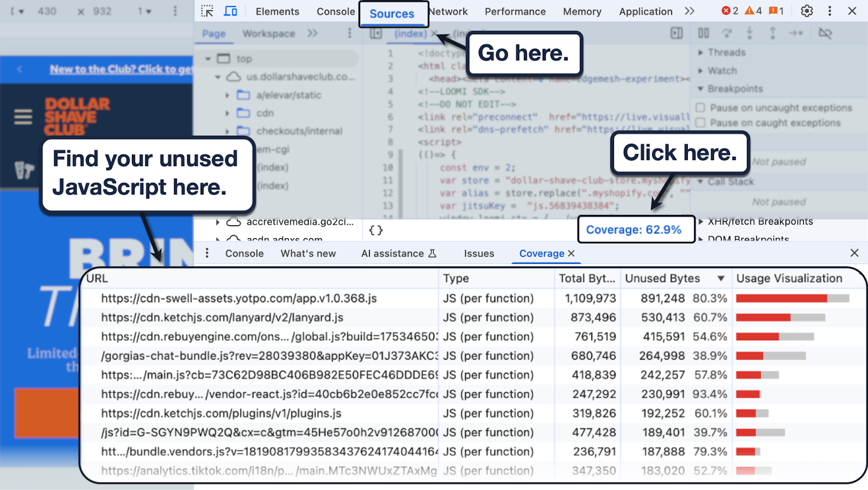Click the step over function icon
The image size is (868, 490).
pyautogui.click(x=727, y=34)
